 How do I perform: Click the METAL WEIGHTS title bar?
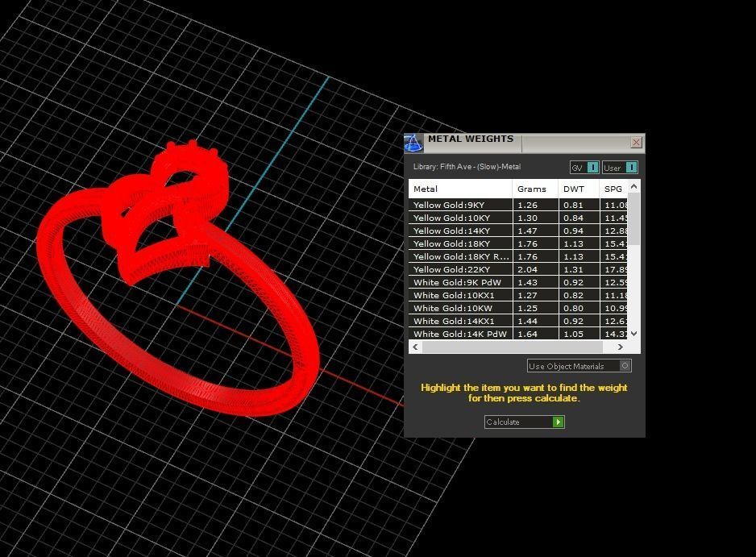525,143
